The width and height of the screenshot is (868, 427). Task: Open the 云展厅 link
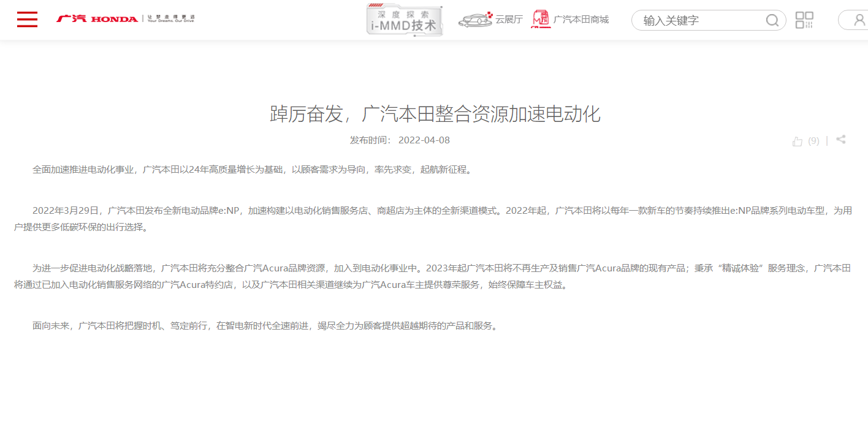click(509, 20)
